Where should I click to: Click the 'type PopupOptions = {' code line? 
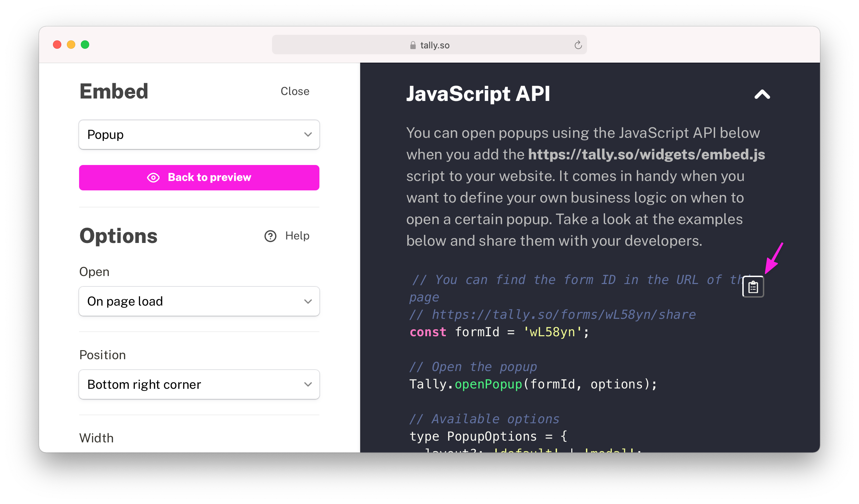pos(488,436)
